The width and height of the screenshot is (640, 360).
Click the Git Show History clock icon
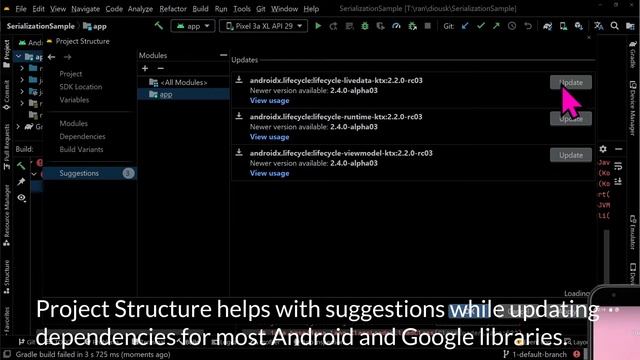[512, 26]
